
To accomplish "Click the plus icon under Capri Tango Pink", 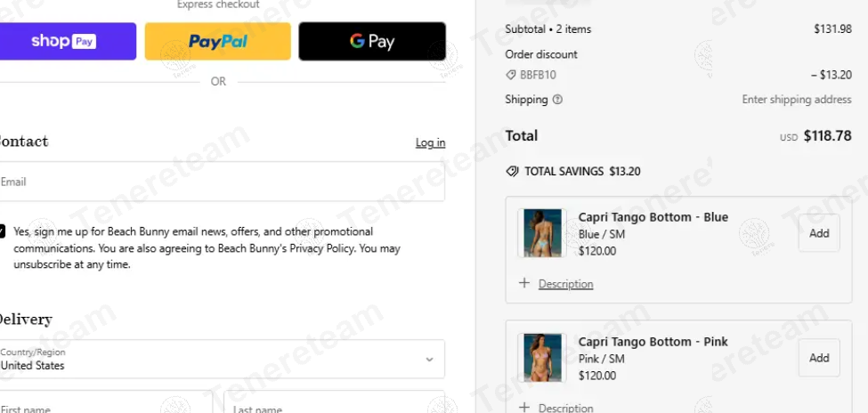I will [523, 407].
